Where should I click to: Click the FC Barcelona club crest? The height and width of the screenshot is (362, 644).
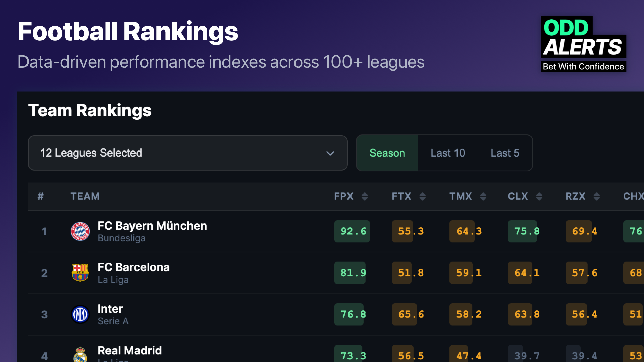point(80,273)
